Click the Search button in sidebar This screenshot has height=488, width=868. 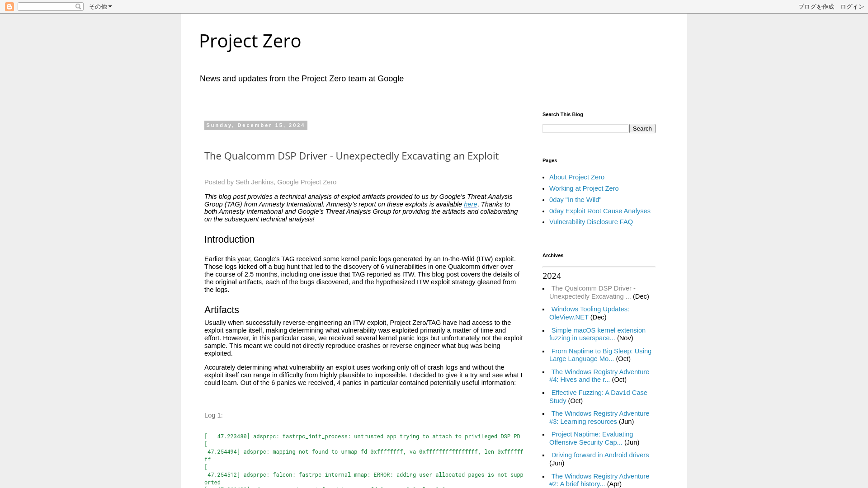click(643, 128)
